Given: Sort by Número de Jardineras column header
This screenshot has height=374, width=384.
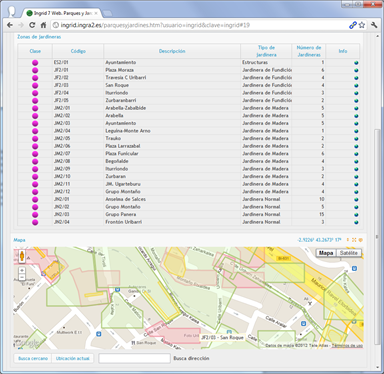Looking at the screenshot, I should click(x=309, y=51).
